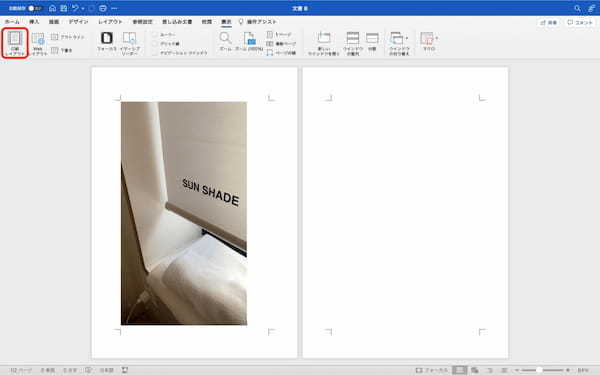Toggle ribbon display icon in title bar

click(592, 8)
